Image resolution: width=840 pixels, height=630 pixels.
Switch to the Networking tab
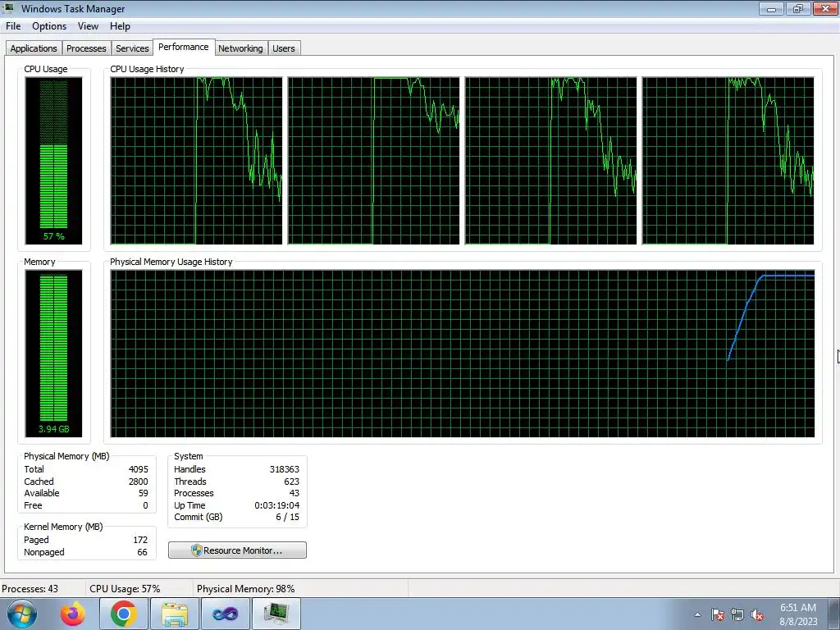point(240,48)
